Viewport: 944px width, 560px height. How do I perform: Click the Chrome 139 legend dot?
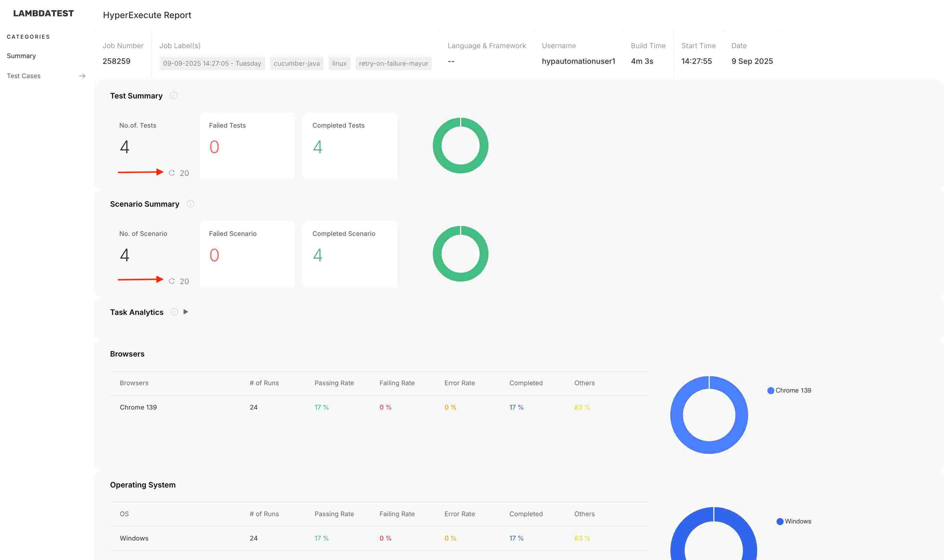tap(770, 391)
